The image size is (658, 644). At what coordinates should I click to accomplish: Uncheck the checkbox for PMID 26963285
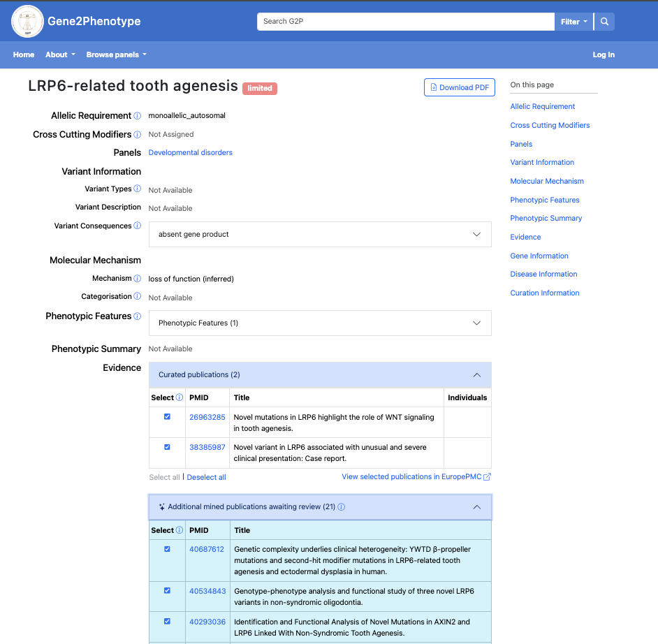(167, 417)
